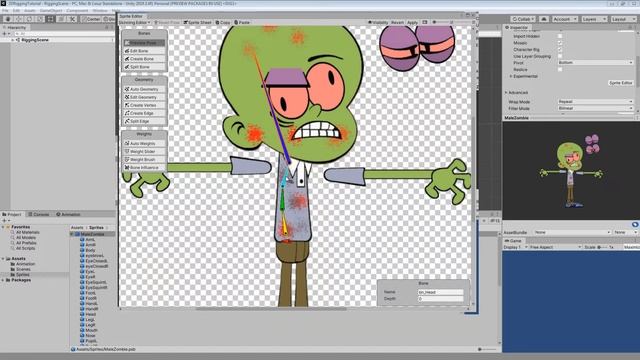
Task: Toggle the Character Rig checkbox
Action: [x=560, y=49]
